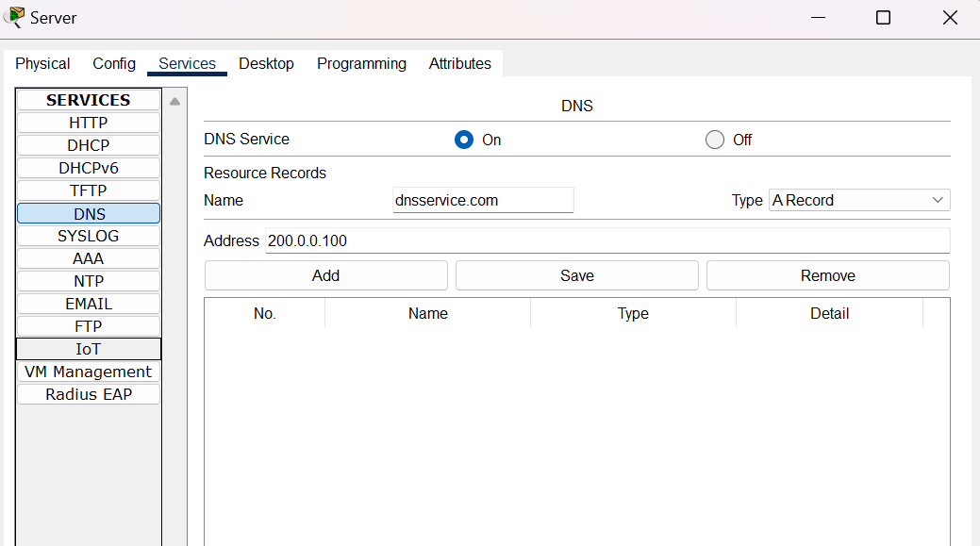Open the Programming tab

[x=361, y=63]
